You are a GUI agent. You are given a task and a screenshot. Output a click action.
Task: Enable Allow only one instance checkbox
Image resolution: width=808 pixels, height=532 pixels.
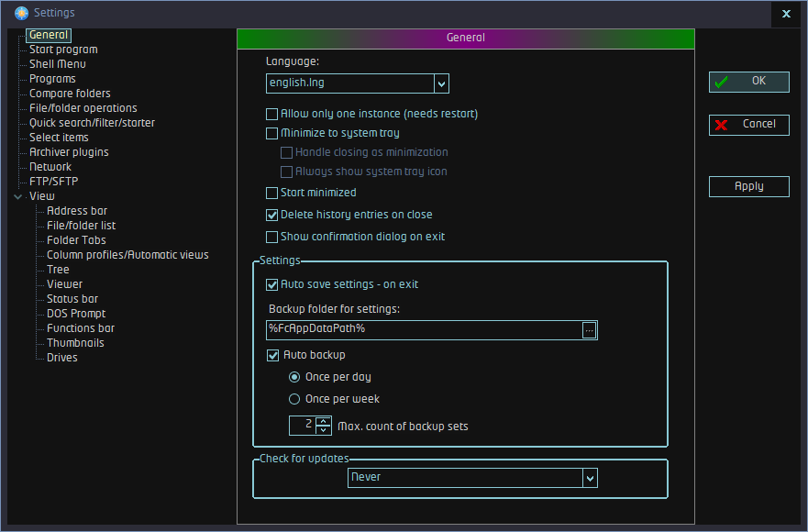(271, 115)
